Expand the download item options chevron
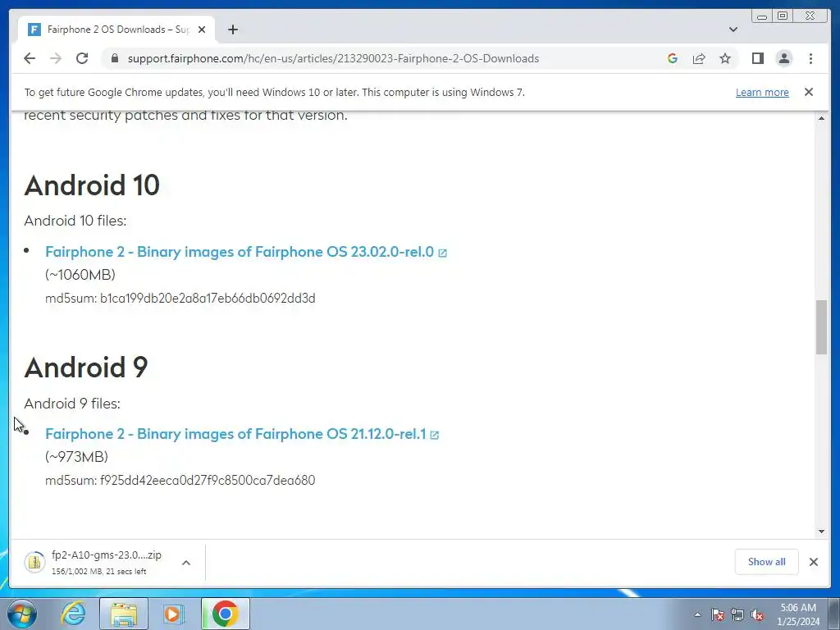The image size is (840, 630). [x=186, y=563]
